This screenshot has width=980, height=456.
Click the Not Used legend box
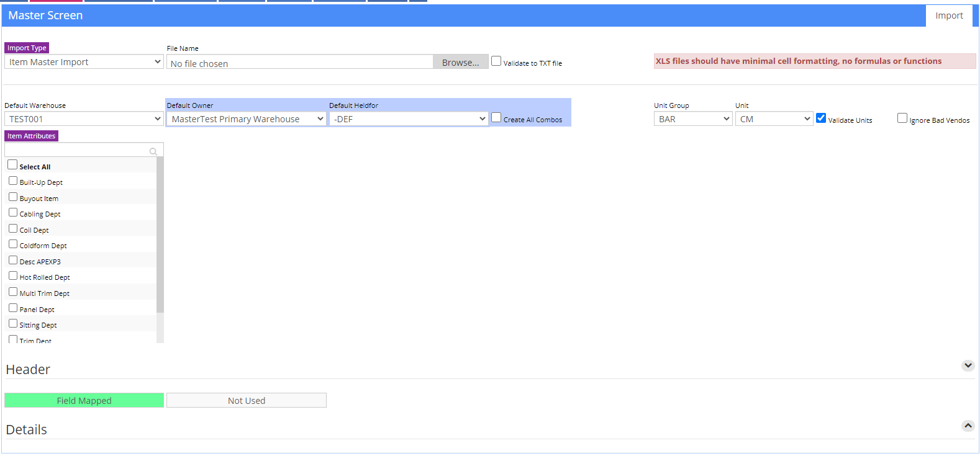(x=247, y=400)
